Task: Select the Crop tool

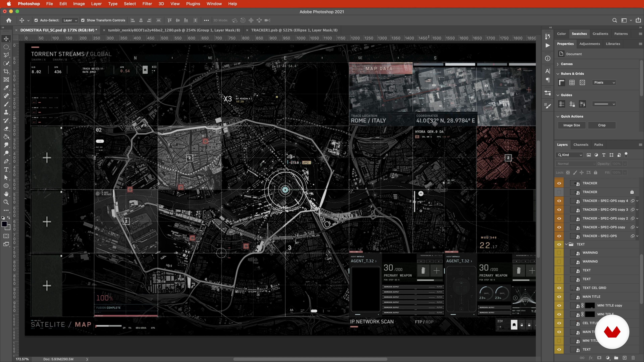Action: [x=6, y=71]
